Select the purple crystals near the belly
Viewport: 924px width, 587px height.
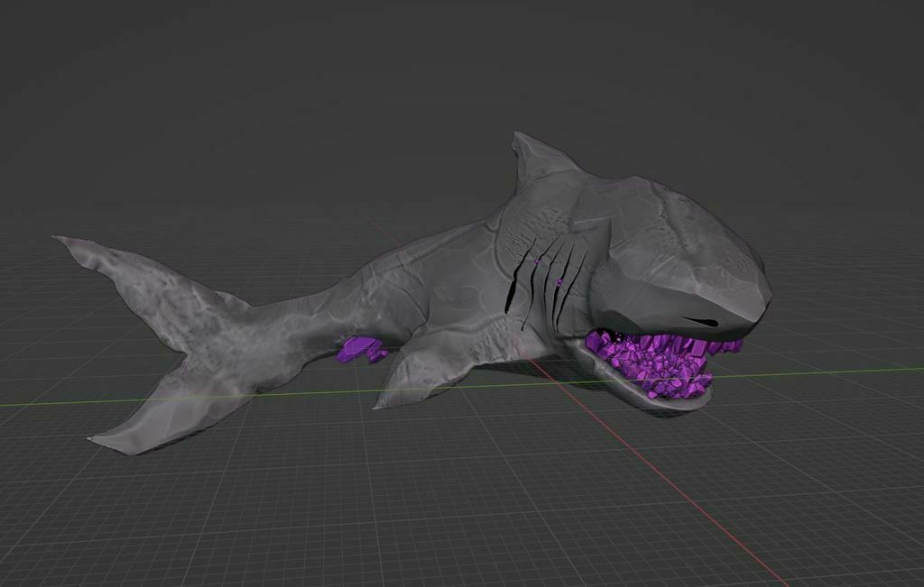pyautogui.click(x=362, y=349)
